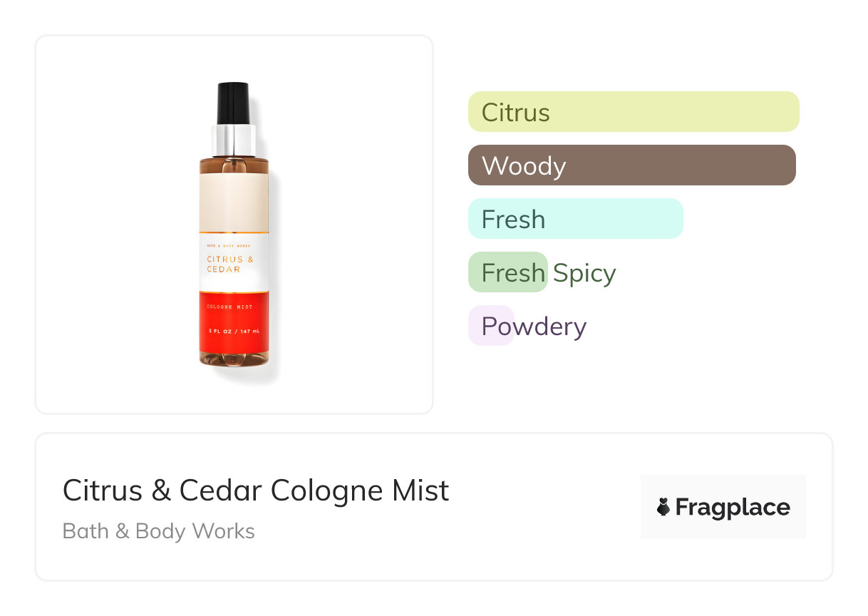The height and width of the screenshot is (616, 868).
Task: Click the red Cologne Mist label area
Action: pyautogui.click(x=234, y=322)
